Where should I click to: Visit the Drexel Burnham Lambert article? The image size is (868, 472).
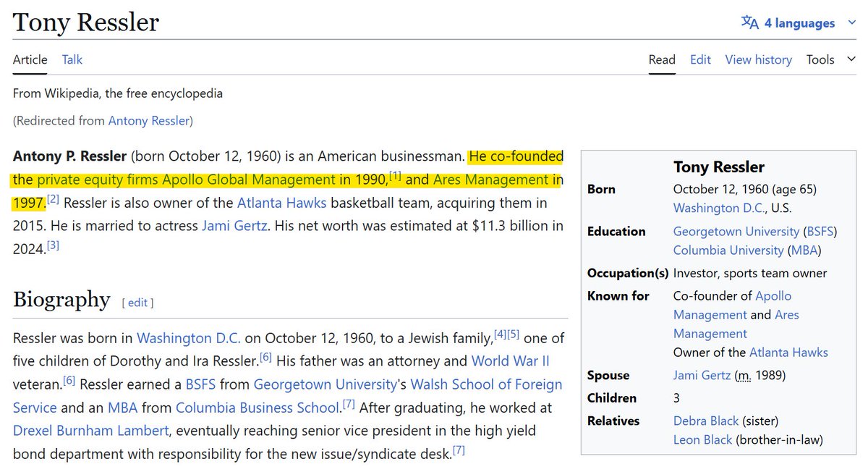pos(91,431)
